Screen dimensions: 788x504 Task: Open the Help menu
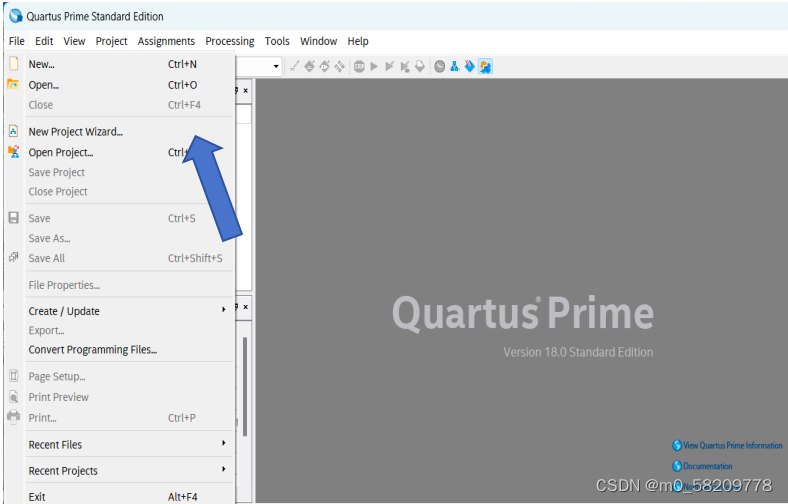click(x=358, y=41)
